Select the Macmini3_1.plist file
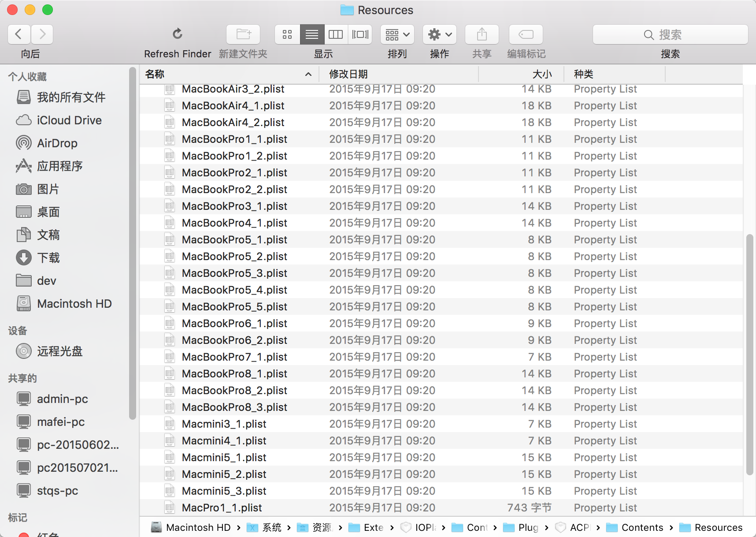The height and width of the screenshot is (537, 756). [x=441, y=424]
